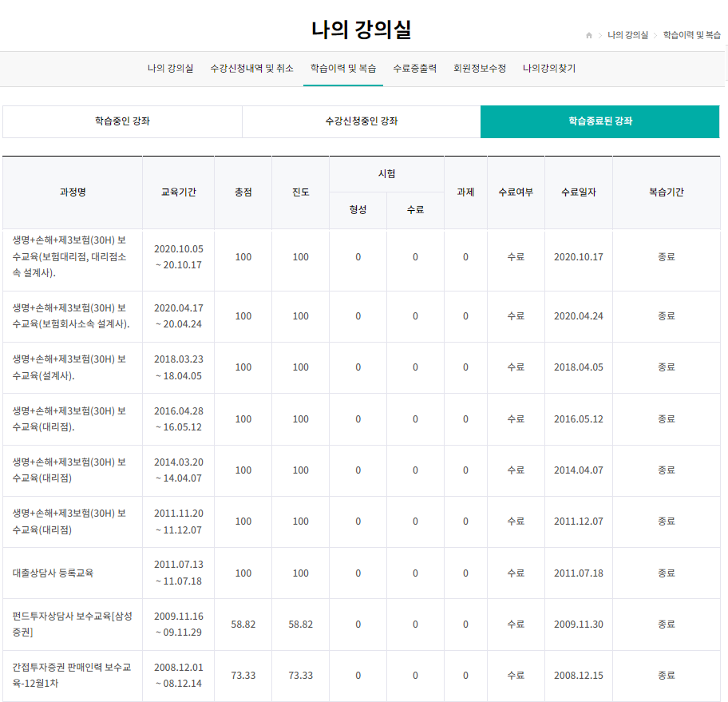Click period 2009.11.16 ~ 09.11.29
728x702 pixels.
(x=179, y=625)
